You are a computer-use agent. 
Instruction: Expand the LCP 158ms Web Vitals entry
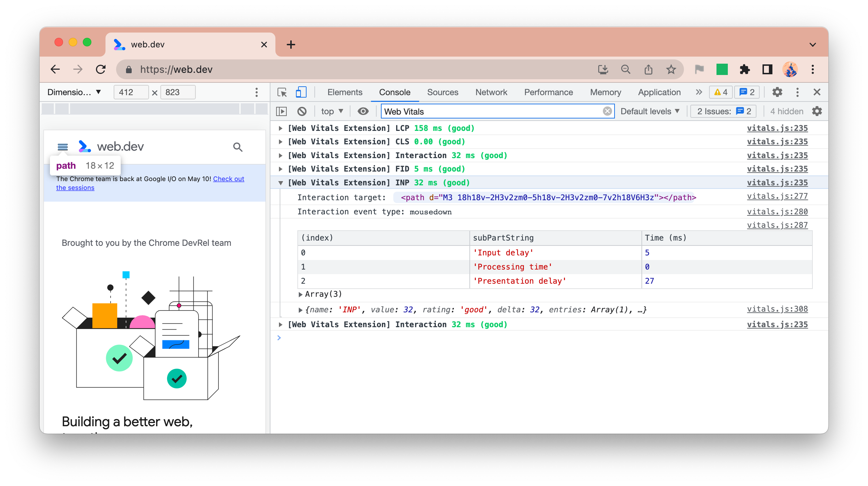pos(281,128)
